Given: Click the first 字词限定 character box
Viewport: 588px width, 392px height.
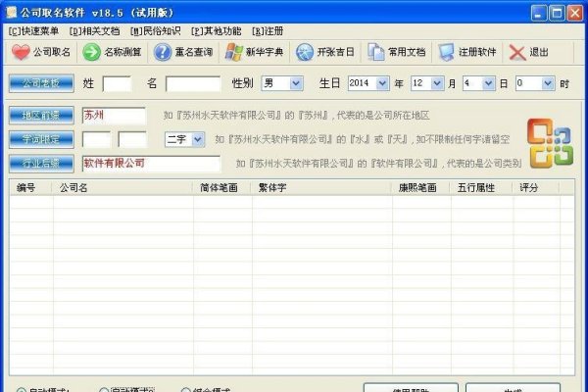Looking at the screenshot, I should (97, 139).
